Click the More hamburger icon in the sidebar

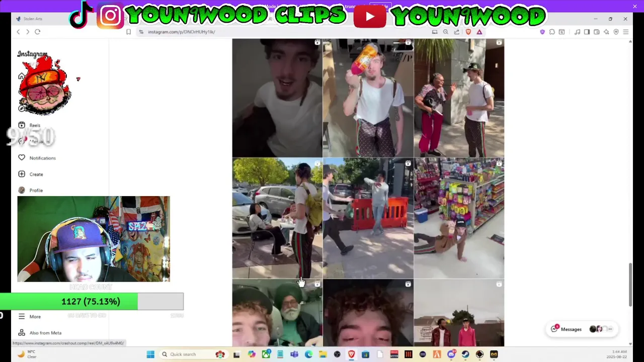22,316
